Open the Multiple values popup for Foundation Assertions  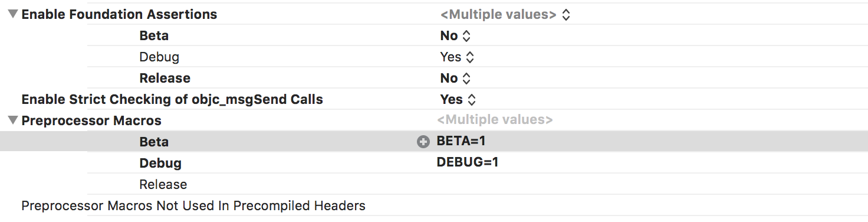[x=505, y=15]
